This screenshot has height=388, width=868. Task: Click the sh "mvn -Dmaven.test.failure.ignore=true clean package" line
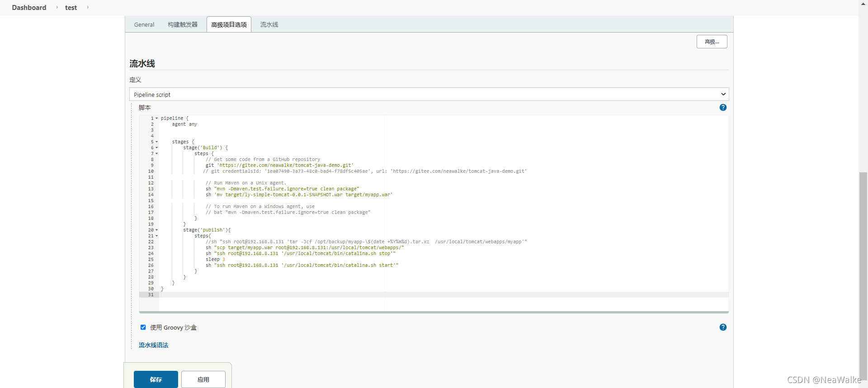click(x=283, y=189)
